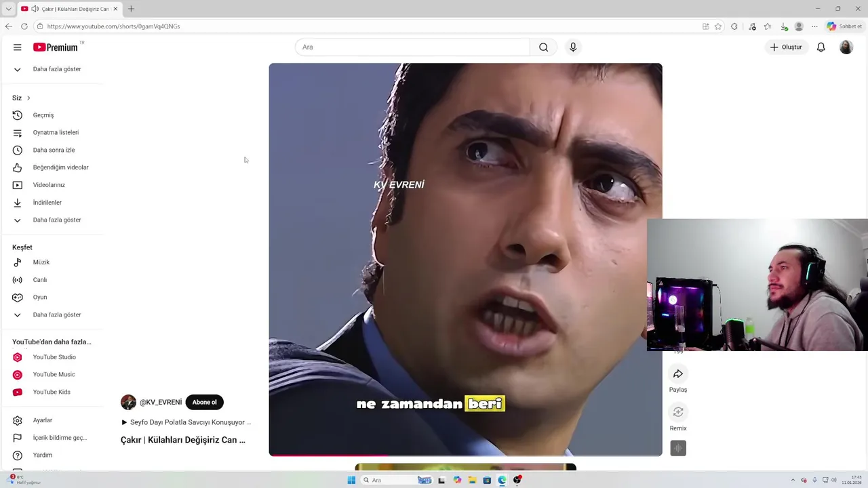Image resolution: width=868 pixels, height=488 pixels.
Task: Open Daha sonra izle watch later
Action: point(53,150)
